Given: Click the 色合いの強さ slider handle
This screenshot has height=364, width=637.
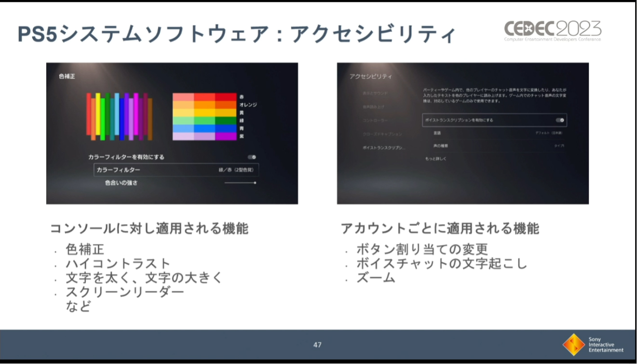Looking at the screenshot, I should click(255, 183).
